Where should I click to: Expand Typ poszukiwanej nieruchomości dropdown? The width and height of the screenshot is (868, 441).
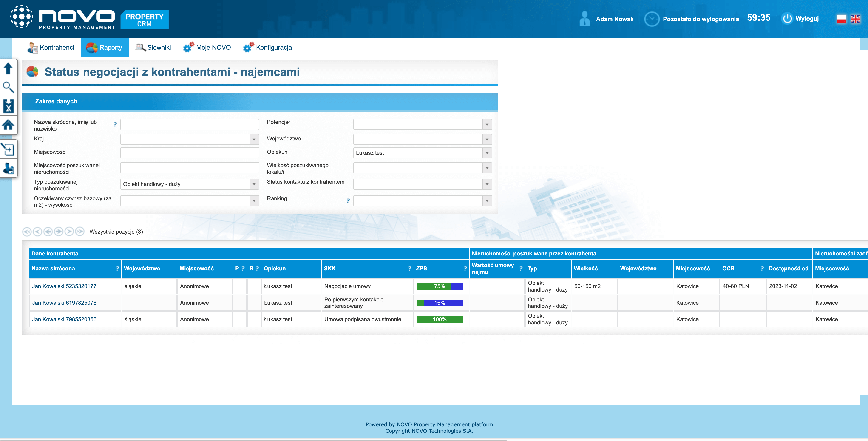click(254, 184)
